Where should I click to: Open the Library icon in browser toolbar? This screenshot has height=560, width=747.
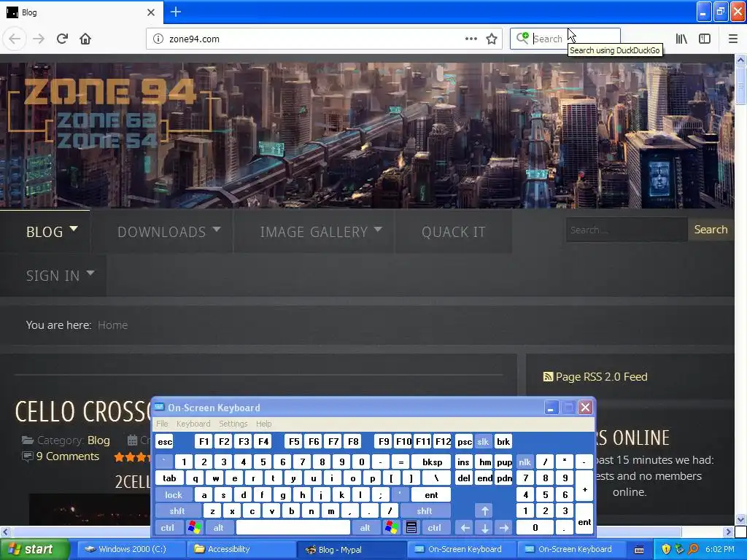681,39
